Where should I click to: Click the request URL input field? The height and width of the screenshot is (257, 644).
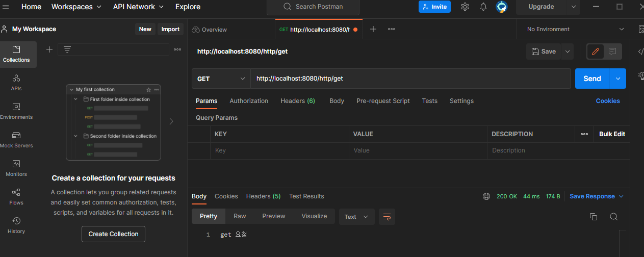[x=410, y=79]
